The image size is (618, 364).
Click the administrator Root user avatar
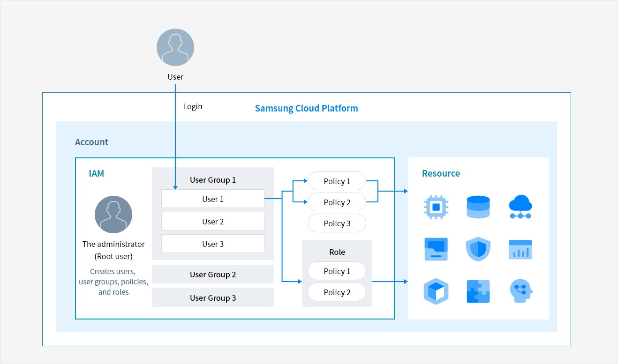[113, 215]
